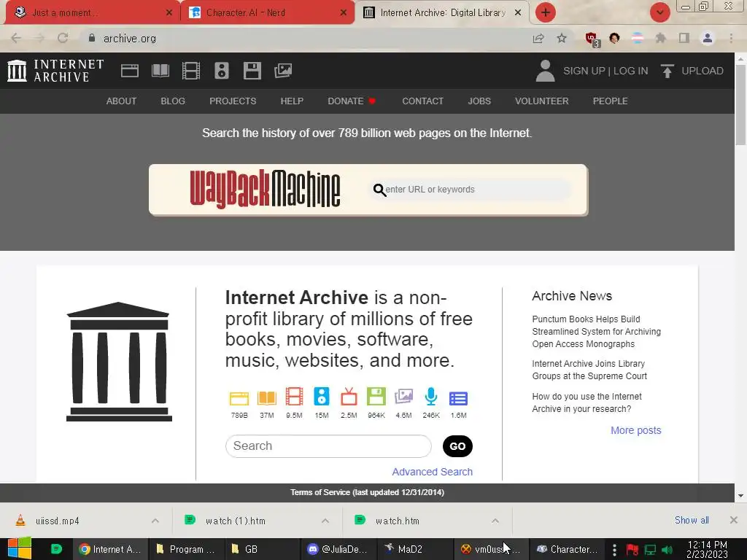
Task: Open the CONTACT menu item
Action: coord(422,101)
